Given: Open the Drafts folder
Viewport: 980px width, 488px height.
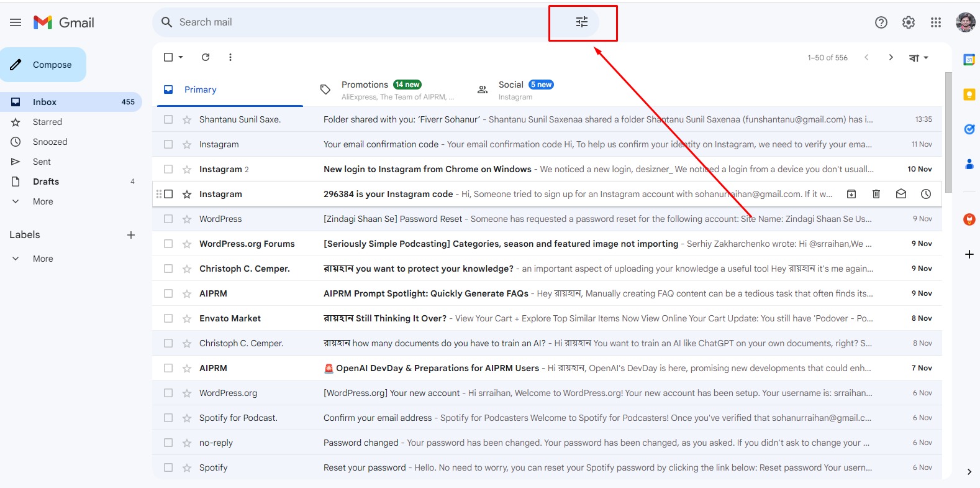Looking at the screenshot, I should tap(71, 182).
